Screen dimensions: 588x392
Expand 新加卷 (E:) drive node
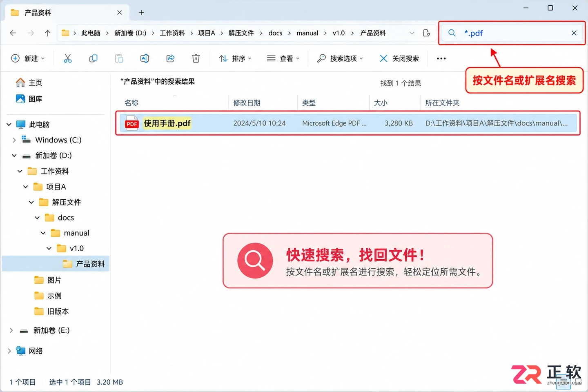(x=11, y=330)
